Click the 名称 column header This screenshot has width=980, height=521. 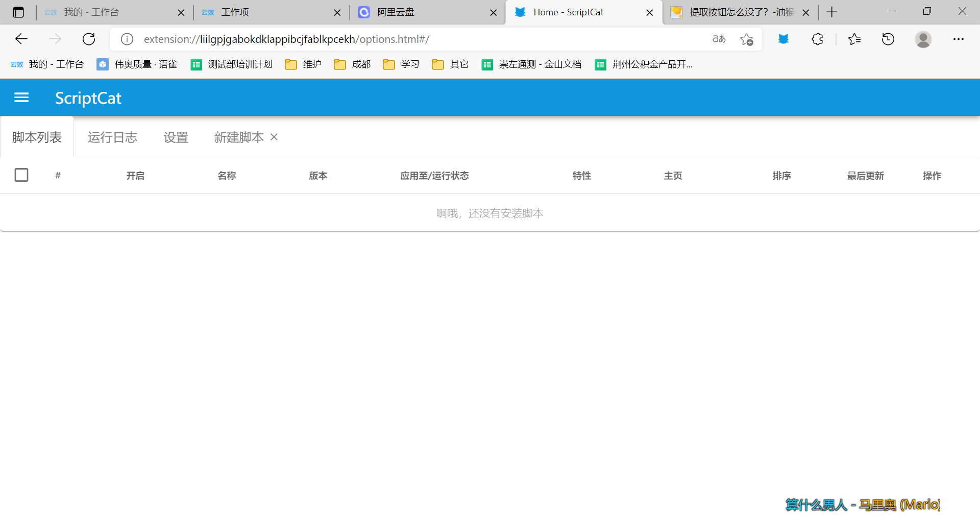tap(227, 176)
